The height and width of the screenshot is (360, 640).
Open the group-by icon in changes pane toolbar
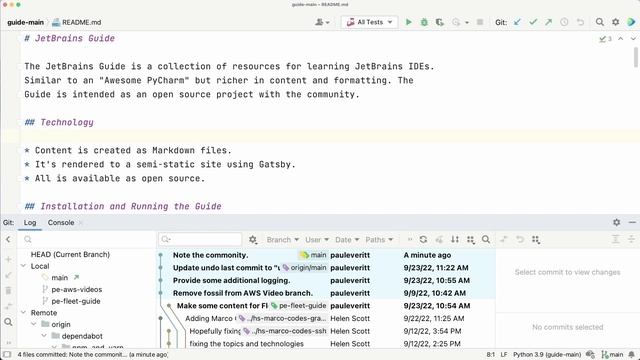coord(536,240)
